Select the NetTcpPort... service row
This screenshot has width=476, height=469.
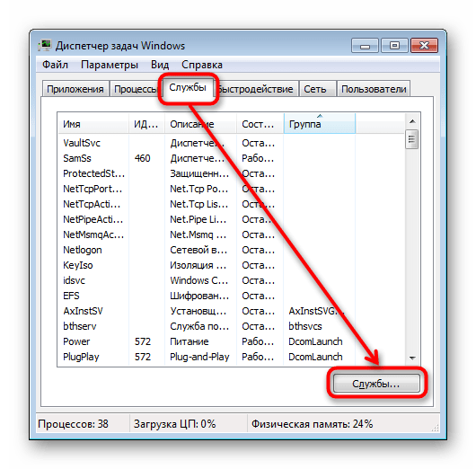[x=207, y=189]
